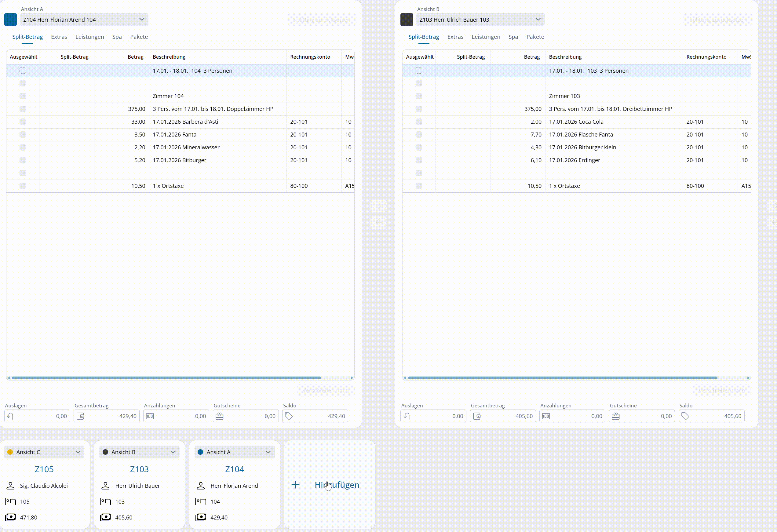Viewport: 777px width, 532px height.
Task: Click the bed icon on the Z105 card
Action: pos(11,501)
